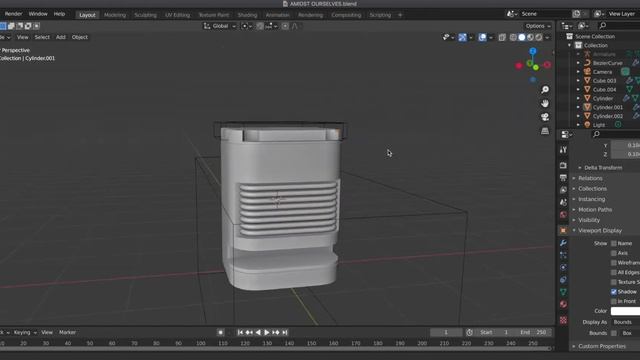Switch to the Modeling workspace tab

115,15
